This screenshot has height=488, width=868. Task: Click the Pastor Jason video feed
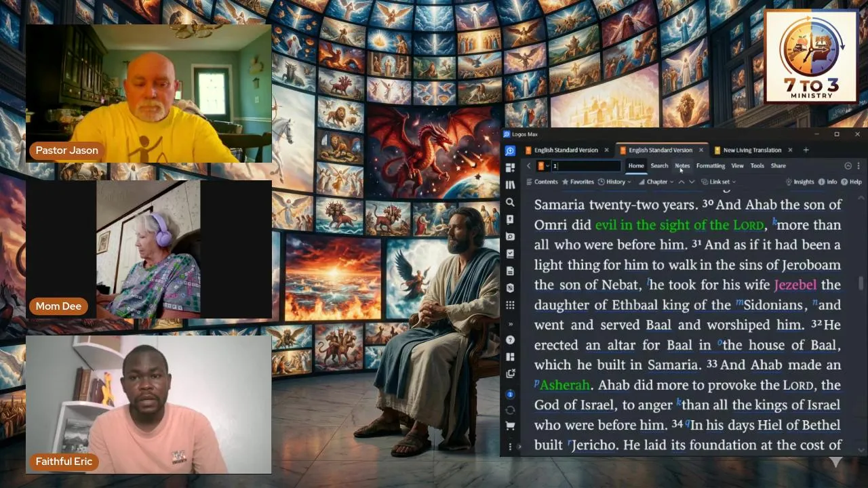tap(149, 94)
